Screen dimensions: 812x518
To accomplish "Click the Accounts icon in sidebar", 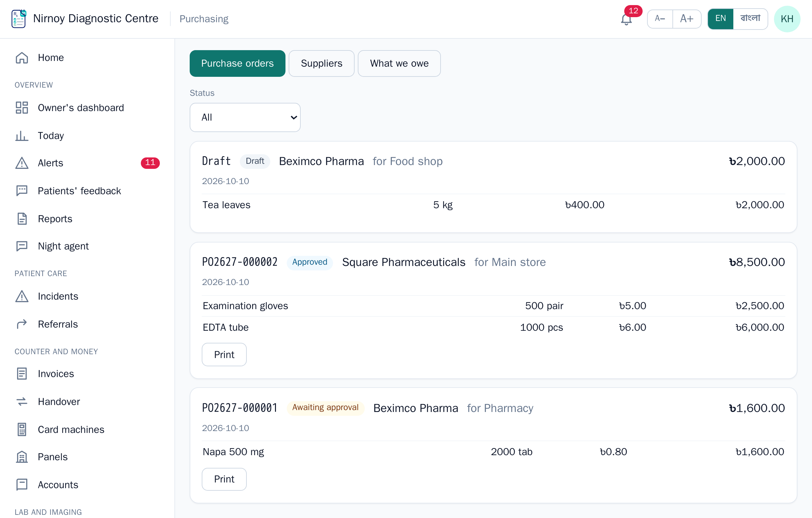I will pyautogui.click(x=22, y=485).
